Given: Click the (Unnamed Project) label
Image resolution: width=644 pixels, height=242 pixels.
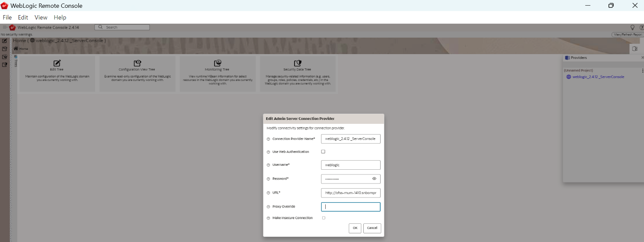Looking at the screenshot, I should point(578,71).
